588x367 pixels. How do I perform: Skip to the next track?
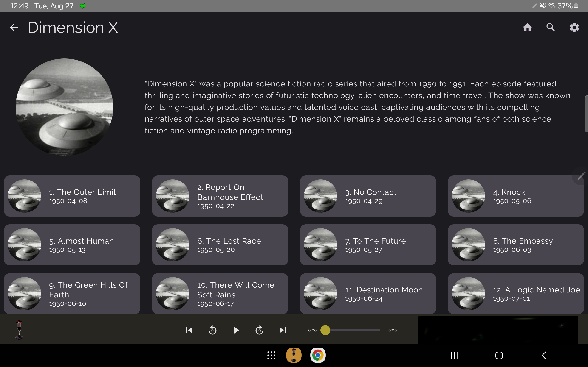pos(282,330)
